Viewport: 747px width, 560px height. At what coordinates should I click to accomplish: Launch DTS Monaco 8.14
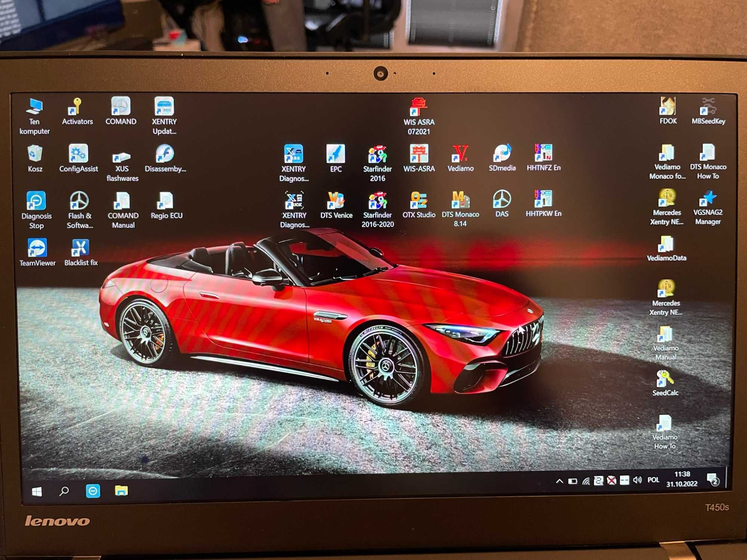point(460,209)
